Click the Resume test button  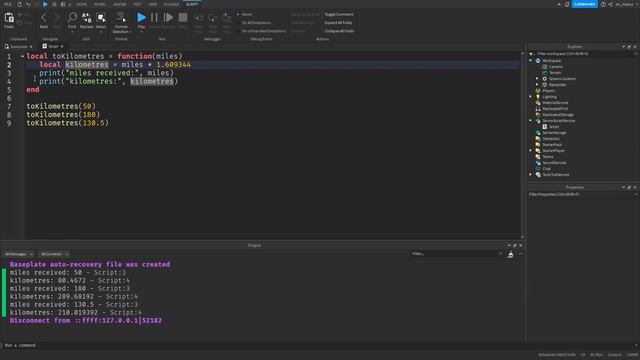(168, 17)
